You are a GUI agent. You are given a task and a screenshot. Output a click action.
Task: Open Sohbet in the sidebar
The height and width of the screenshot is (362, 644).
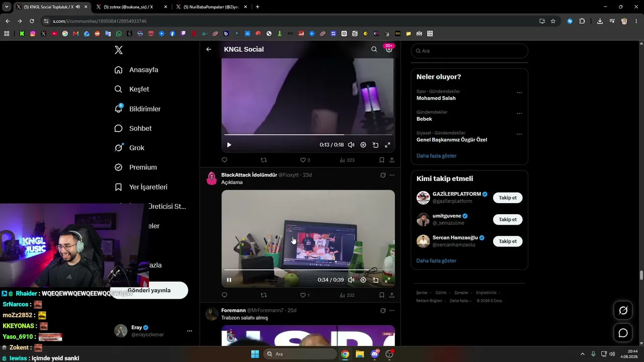tap(133, 128)
